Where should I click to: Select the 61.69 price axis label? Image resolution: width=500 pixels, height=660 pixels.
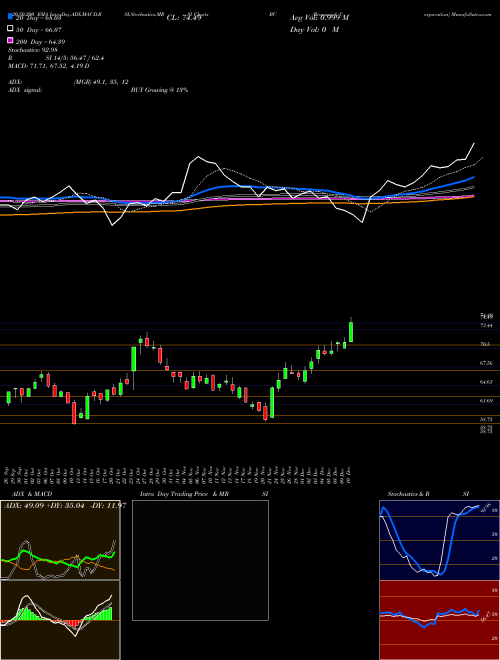point(486,401)
